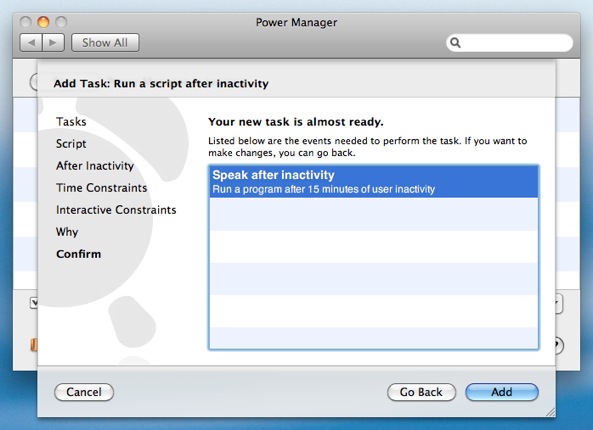Click the back navigation arrow
The height and width of the screenshot is (430, 593).
click(x=31, y=42)
